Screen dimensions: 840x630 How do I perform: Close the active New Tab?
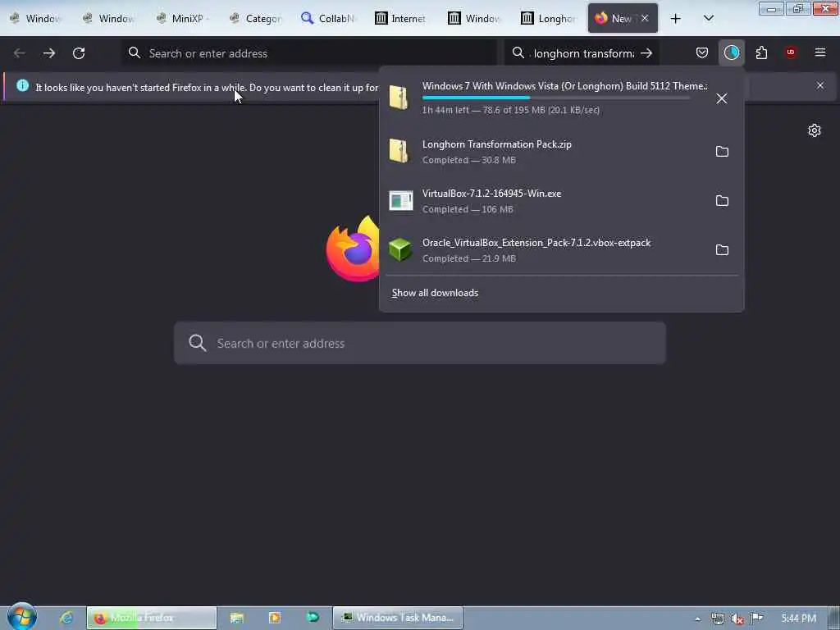click(645, 18)
